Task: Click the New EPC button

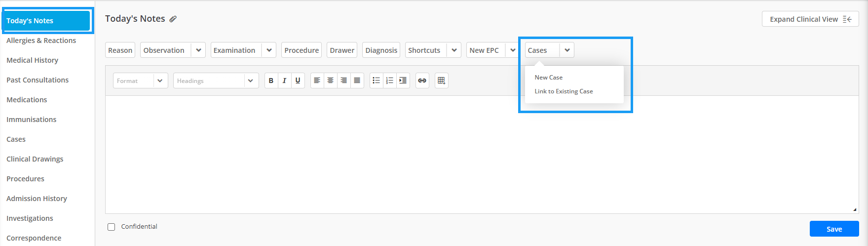Action: (x=486, y=50)
